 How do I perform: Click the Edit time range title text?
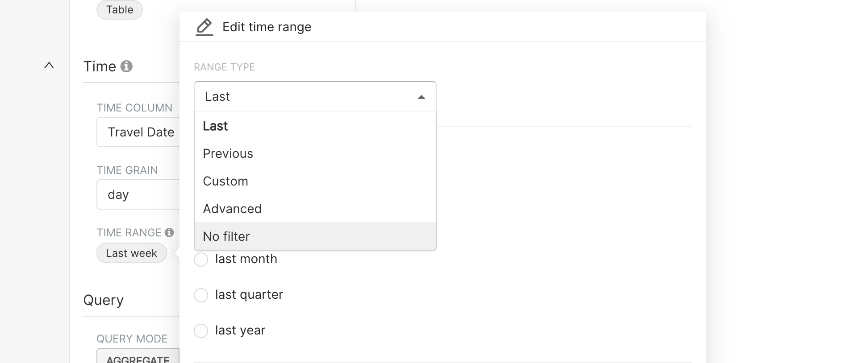click(x=267, y=27)
